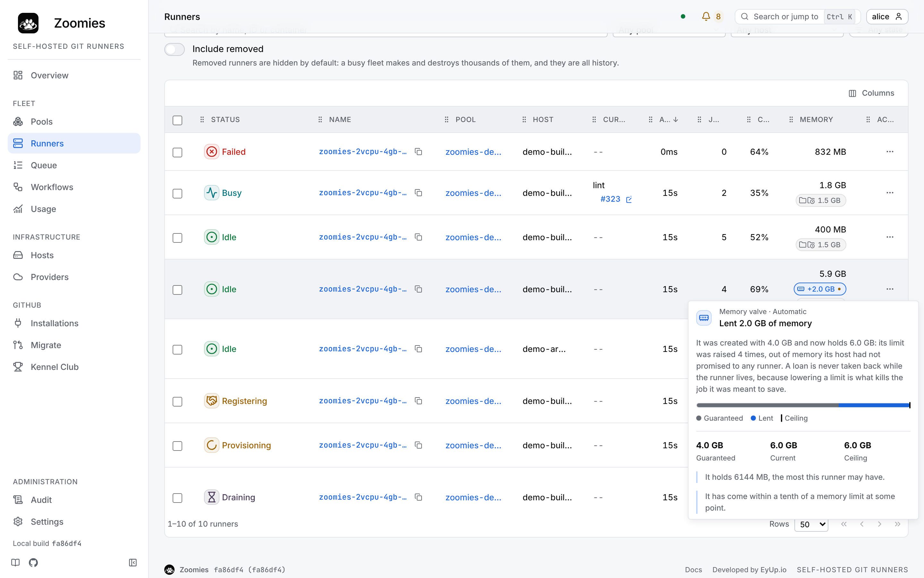Open the Columns chooser

(871, 93)
